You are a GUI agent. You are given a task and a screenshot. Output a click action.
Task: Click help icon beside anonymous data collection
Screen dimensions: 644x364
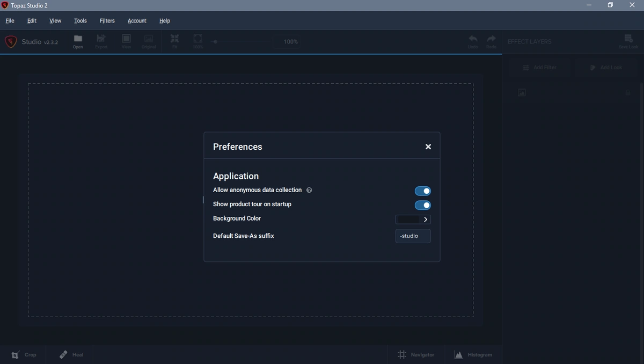[x=309, y=190]
